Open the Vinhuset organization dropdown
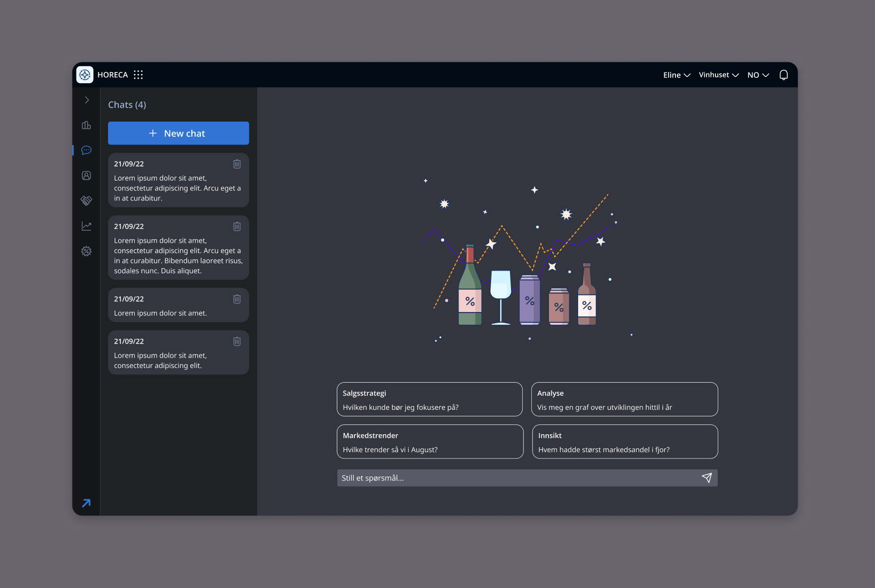875x588 pixels. 719,74
